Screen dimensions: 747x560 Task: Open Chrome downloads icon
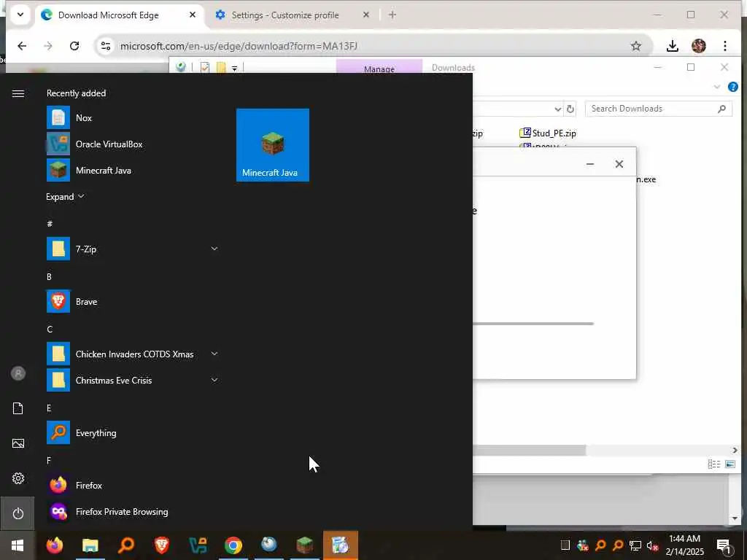(672, 46)
